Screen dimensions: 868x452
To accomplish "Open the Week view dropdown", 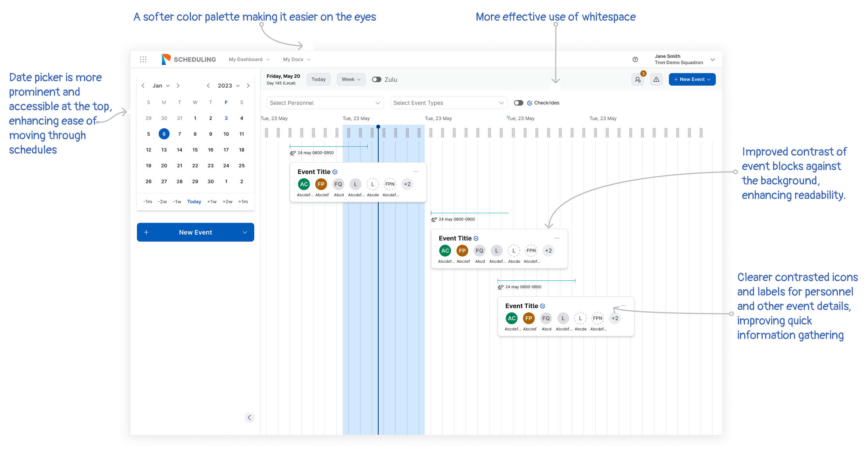I will click(x=351, y=79).
